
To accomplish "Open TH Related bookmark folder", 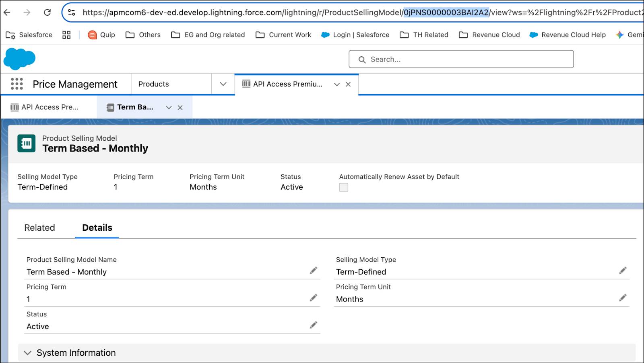I will coord(424,35).
